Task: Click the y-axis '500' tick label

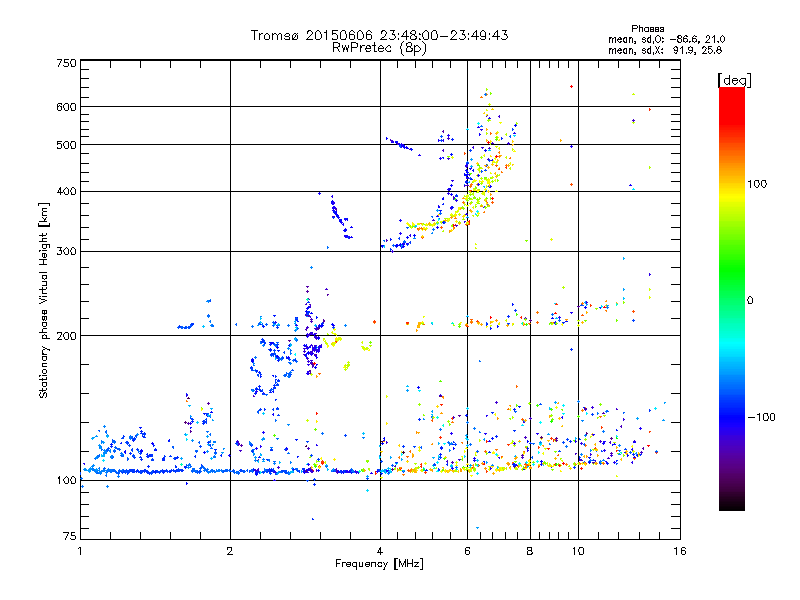Action: click(66, 145)
